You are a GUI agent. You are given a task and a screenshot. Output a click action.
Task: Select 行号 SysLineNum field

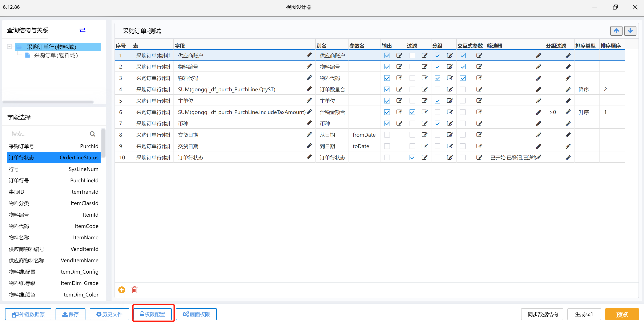coord(53,169)
